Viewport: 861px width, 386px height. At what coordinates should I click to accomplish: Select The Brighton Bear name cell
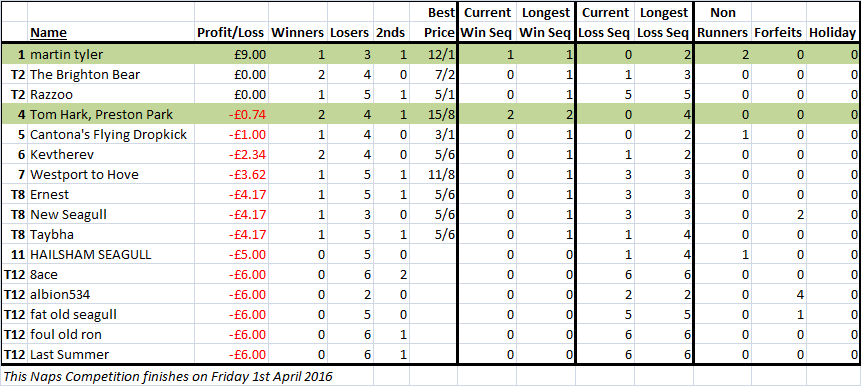[111, 74]
